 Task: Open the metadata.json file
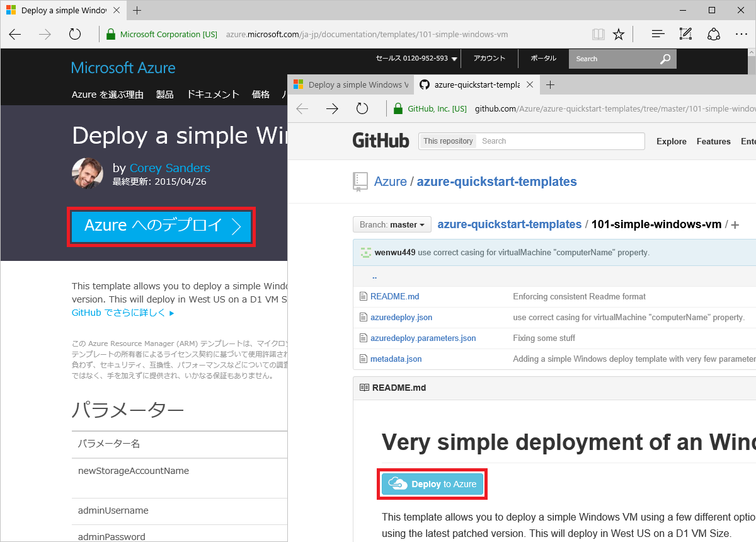396,359
